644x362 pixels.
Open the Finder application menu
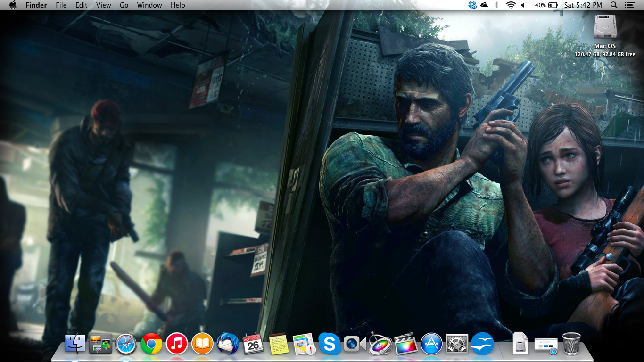[x=36, y=5]
